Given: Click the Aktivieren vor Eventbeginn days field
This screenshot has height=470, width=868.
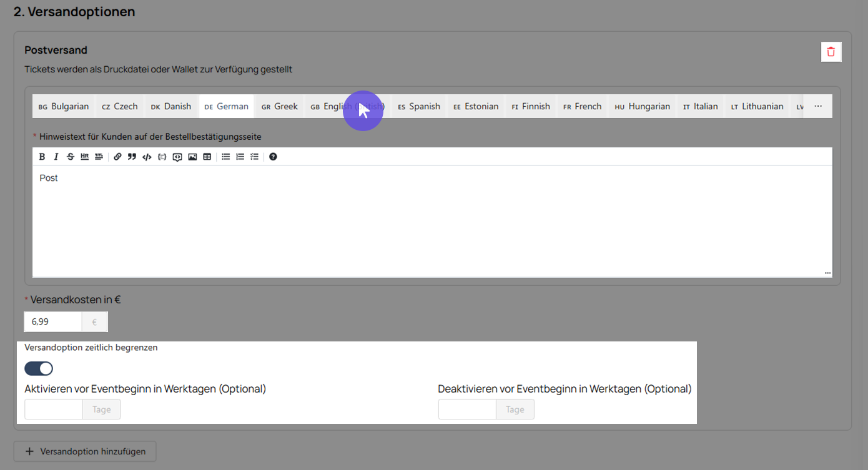Looking at the screenshot, I should click(x=54, y=409).
